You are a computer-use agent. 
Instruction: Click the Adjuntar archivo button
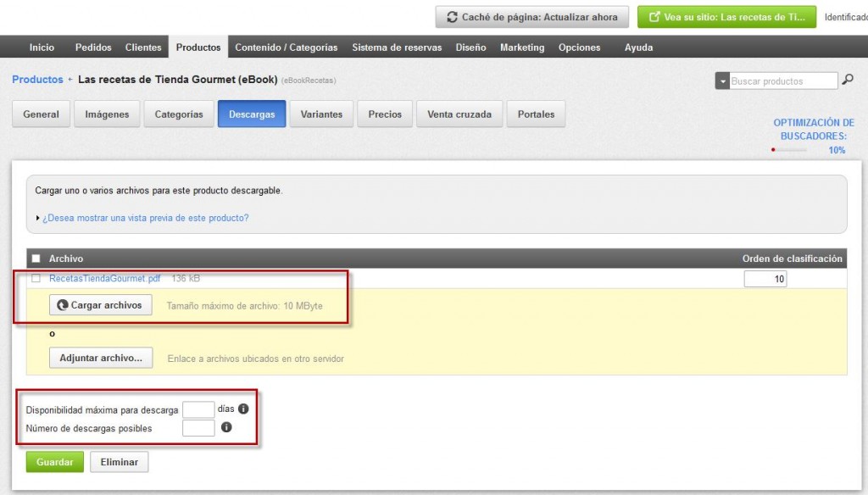(100, 359)
